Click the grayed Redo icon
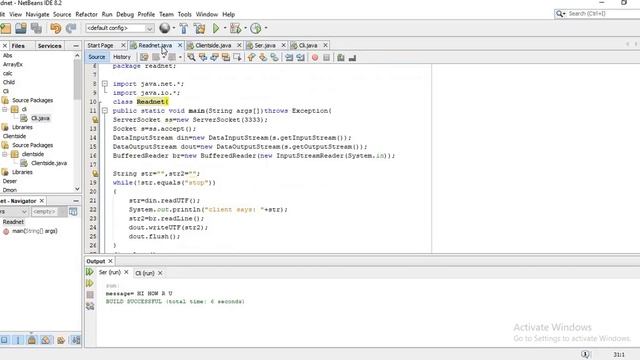The width and height of the screenshot is (640, 360). (71, 28)
